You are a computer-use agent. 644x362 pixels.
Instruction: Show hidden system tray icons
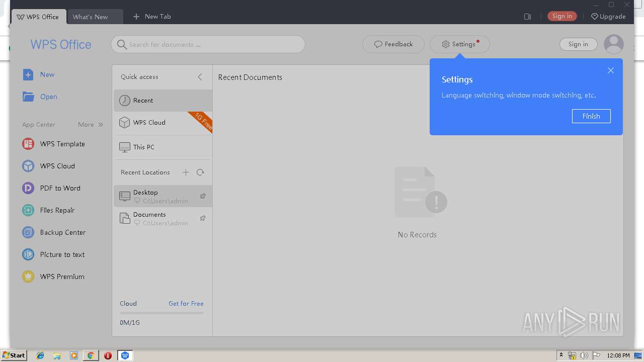pyautogui.click(x=561, y=355)
